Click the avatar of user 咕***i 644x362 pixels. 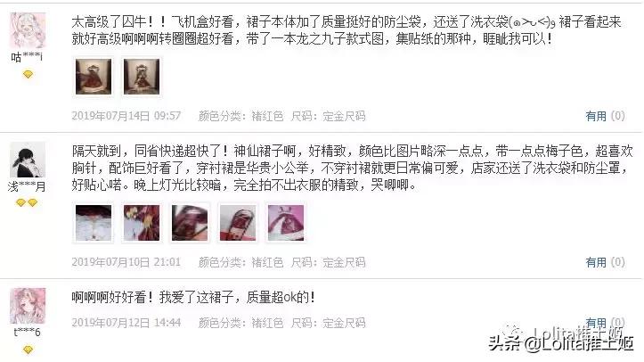(x=28, y=30)
